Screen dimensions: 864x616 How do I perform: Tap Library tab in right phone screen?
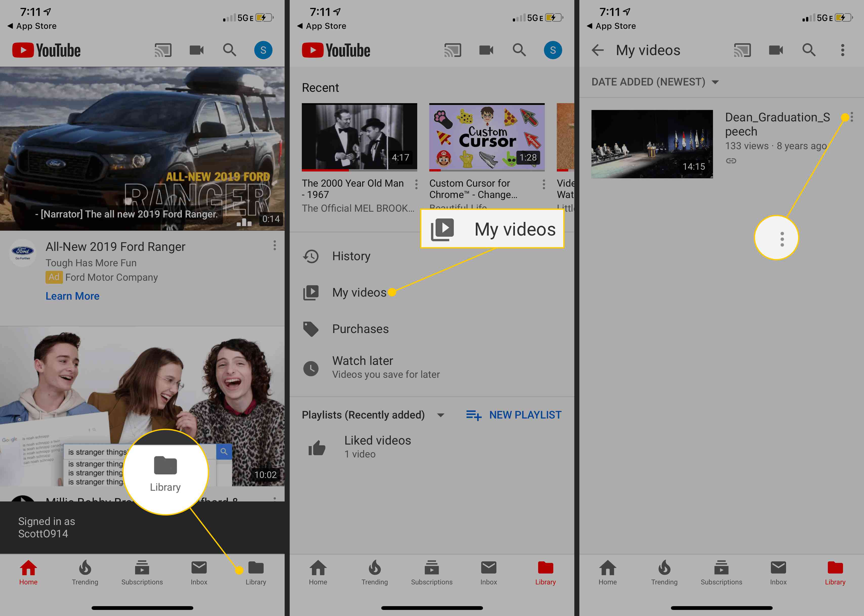[x=835, y=573]
